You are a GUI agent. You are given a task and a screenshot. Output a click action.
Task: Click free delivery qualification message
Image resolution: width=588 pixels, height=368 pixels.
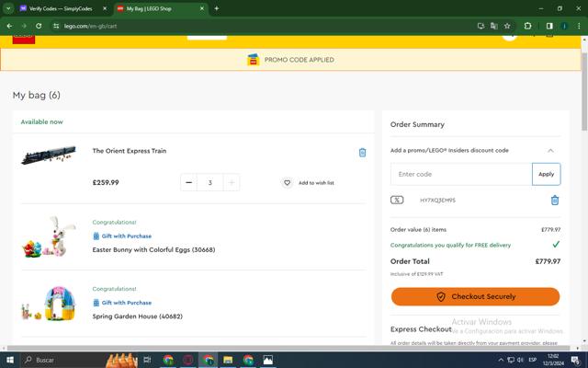tap(450, 246)
